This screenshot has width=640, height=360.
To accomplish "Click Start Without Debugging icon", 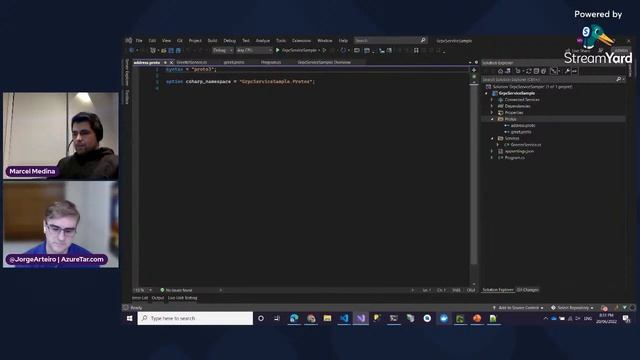I will 325,50.
